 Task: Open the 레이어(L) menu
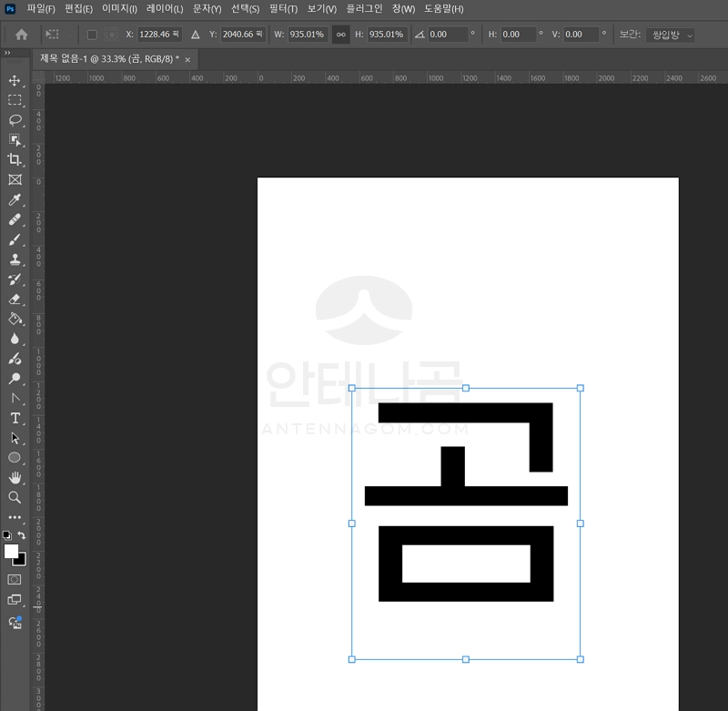click(x=165, y=9)
